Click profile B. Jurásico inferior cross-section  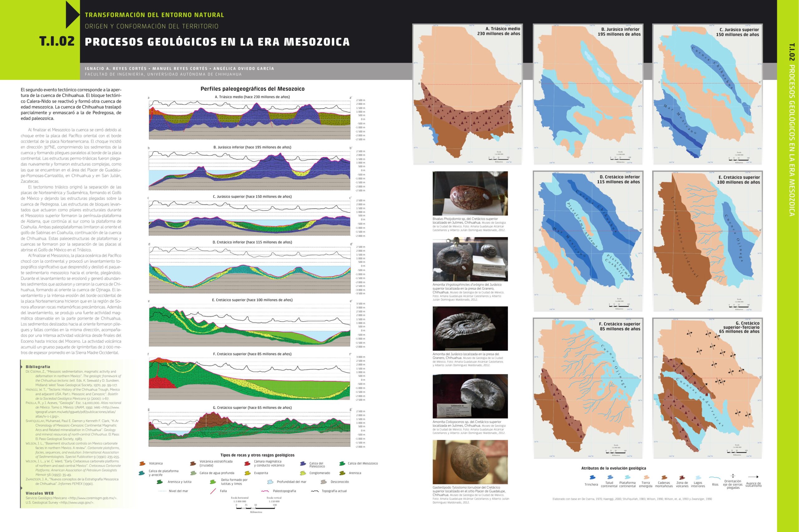coord(250,170)
